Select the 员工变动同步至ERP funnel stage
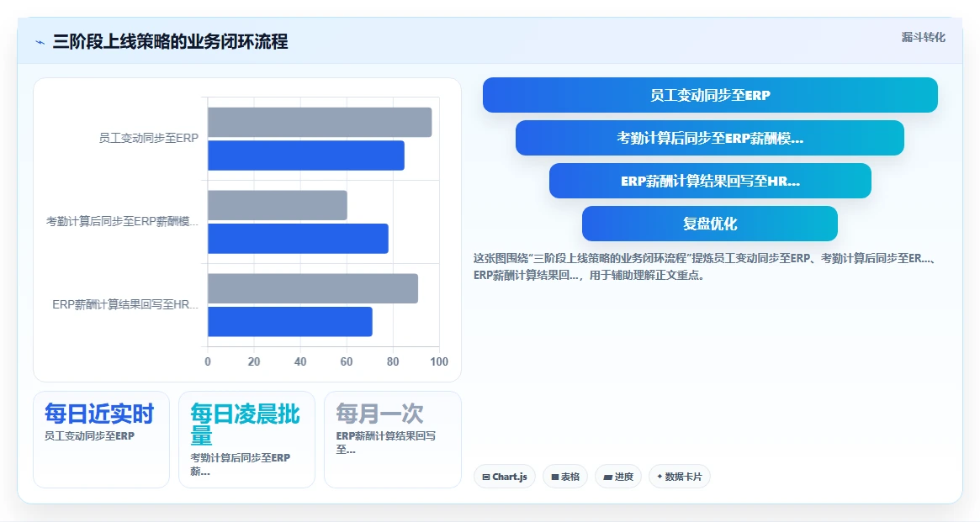Viewport: 980px width, 522px height. tap(710, 95)
